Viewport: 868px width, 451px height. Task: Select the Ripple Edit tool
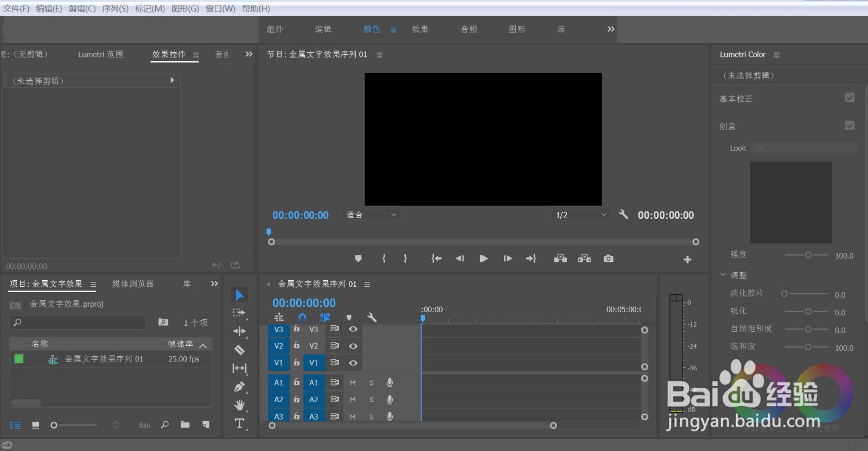point(239,331)
